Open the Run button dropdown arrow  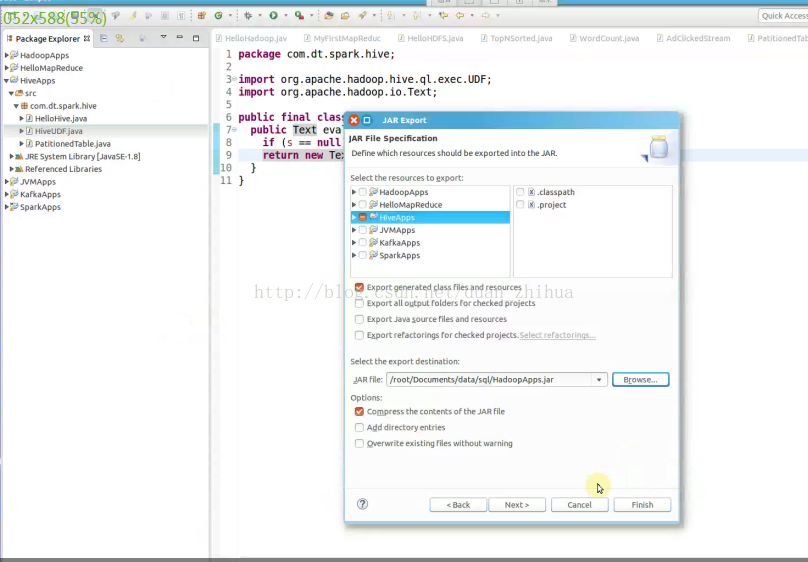[x=285, y=15]
